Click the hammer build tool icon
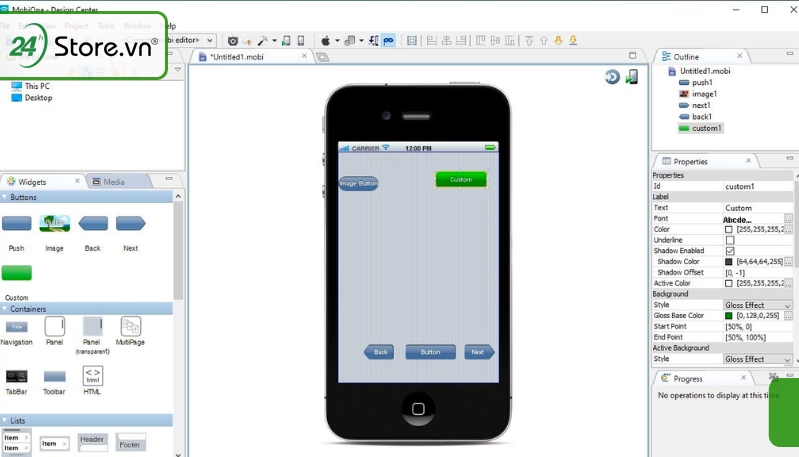799x457 pixels. click(x=262, y=41)
